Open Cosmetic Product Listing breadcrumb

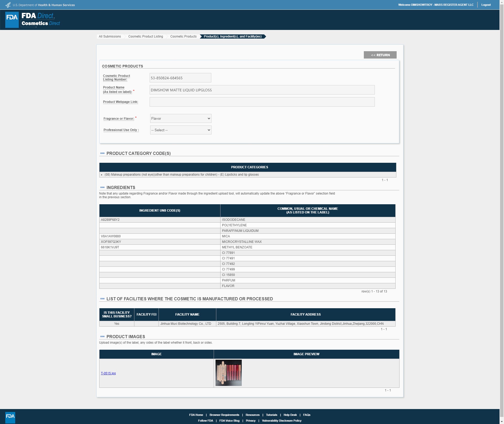pos(145,36)
